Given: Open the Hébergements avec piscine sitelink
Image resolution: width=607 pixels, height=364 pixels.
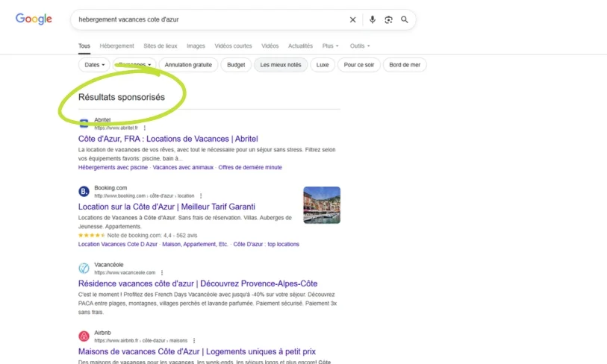Looking at the screenshot, I should click(113, 167).
